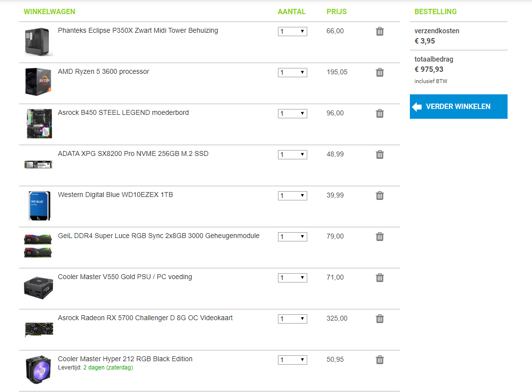Click the Cooler Master PSU thumbnail

coord(38,288)
